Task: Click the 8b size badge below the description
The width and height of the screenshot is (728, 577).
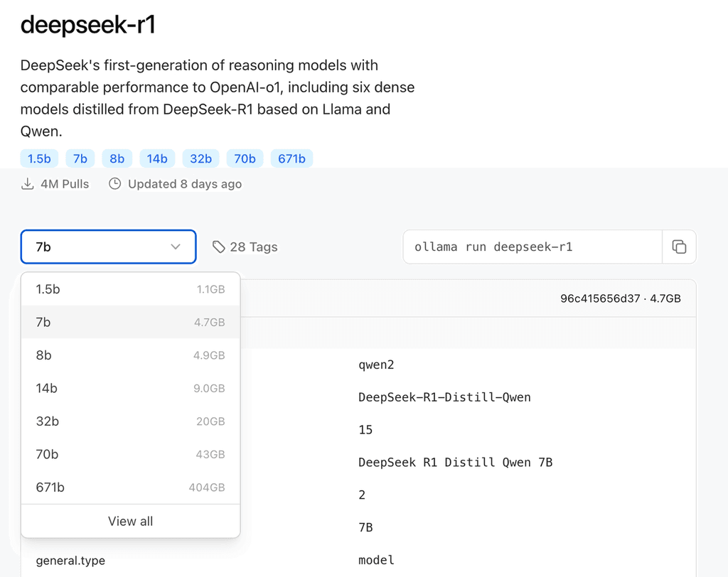Action: click(117, 158)
